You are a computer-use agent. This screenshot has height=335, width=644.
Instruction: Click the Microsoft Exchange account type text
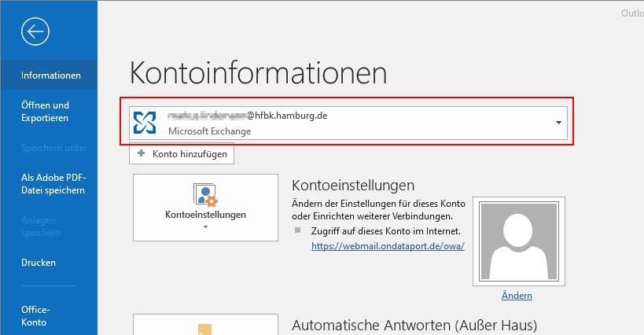coord(209,131)
